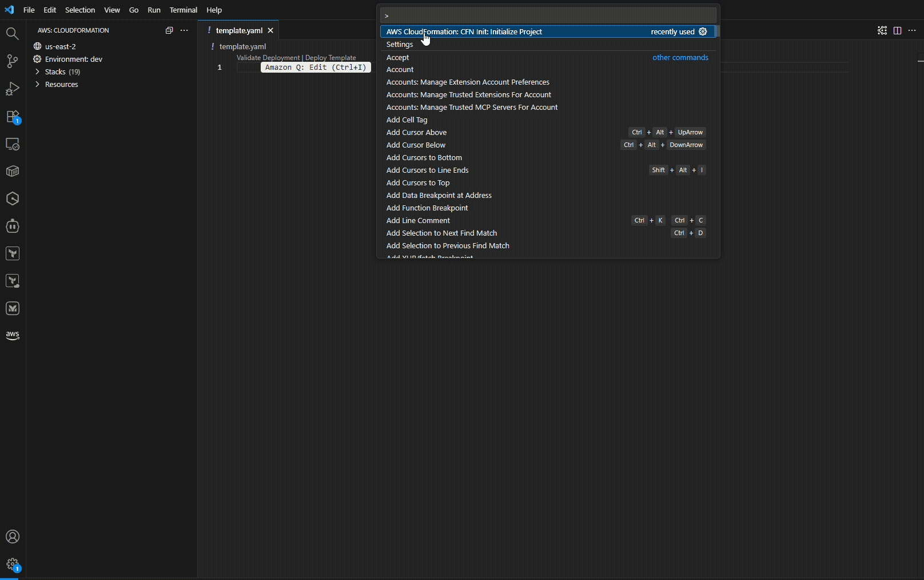Choose Settings from the command palette
The image size is (924, 580).
point(399,44)
